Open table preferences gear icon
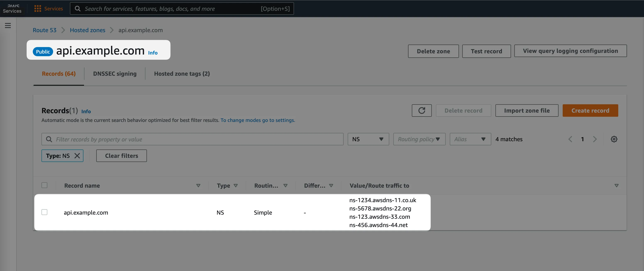644x271 pixels. (x=614, y=139)
